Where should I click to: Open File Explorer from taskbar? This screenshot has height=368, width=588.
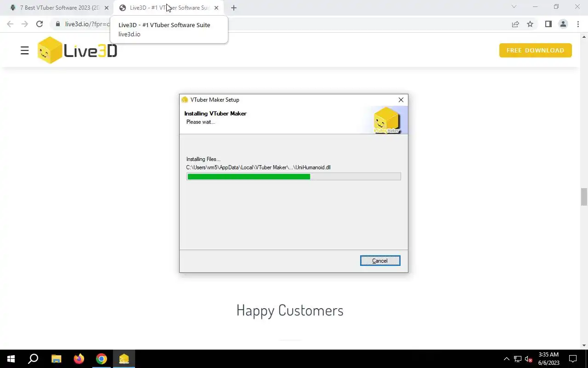(x=56, y=359)
